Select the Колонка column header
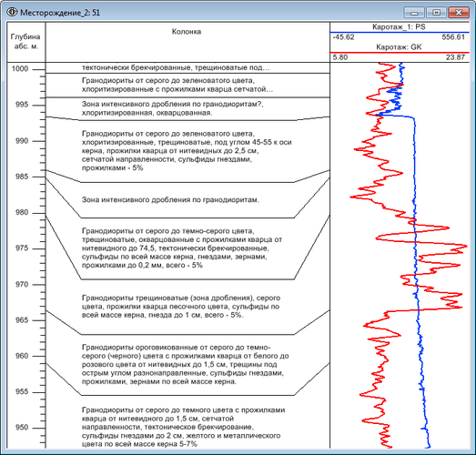This screenshot has height=455, width=476. click(x=187, y=32)
